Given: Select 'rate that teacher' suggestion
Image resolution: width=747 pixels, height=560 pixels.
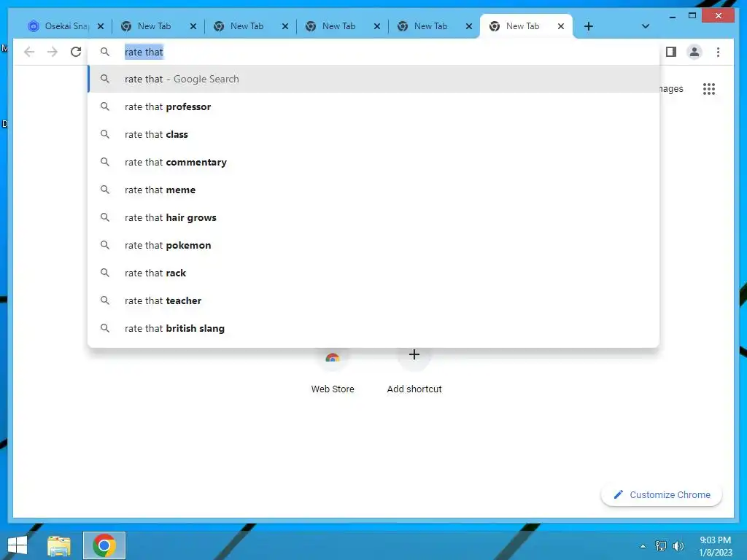Looking at the screenshot, I should coord(374,300).
